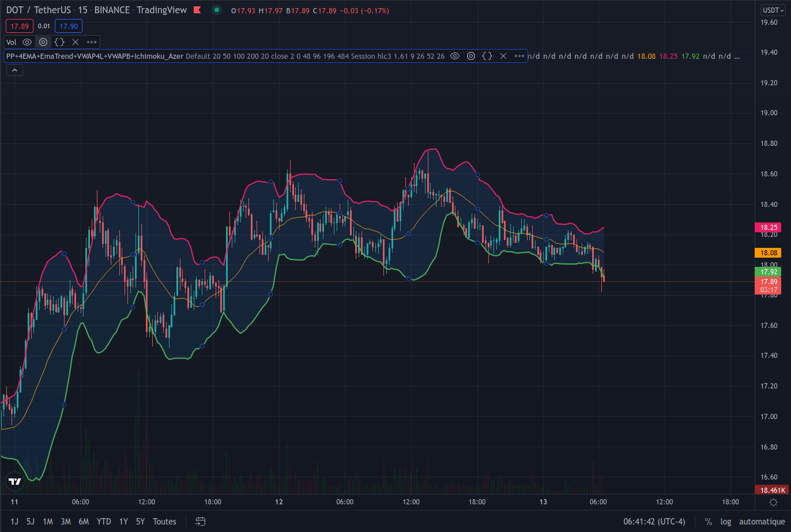Open the source code of PP+4EMA indicator
This screenshot has height=532, width=791.
[487, 56]
